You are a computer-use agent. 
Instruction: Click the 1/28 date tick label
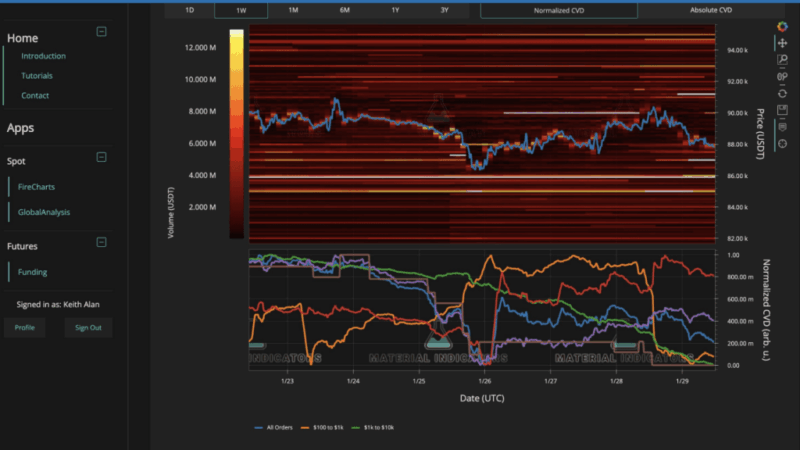coord(616,381)
